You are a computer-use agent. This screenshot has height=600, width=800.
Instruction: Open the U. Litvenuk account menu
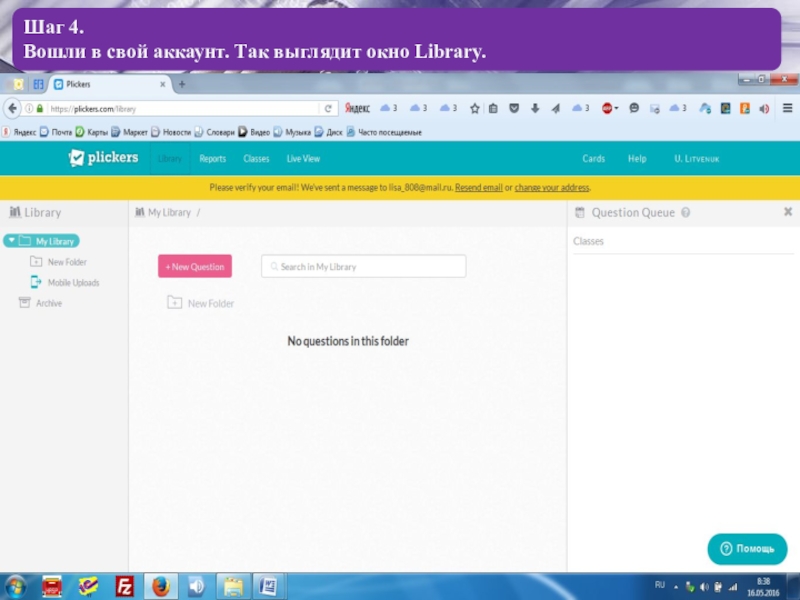[x=696, y=159]
